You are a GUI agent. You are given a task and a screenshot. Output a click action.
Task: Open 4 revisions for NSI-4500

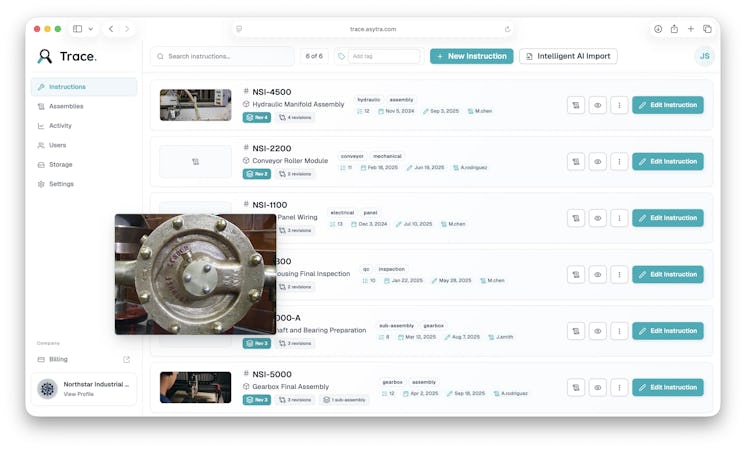(x=295, y=117)
